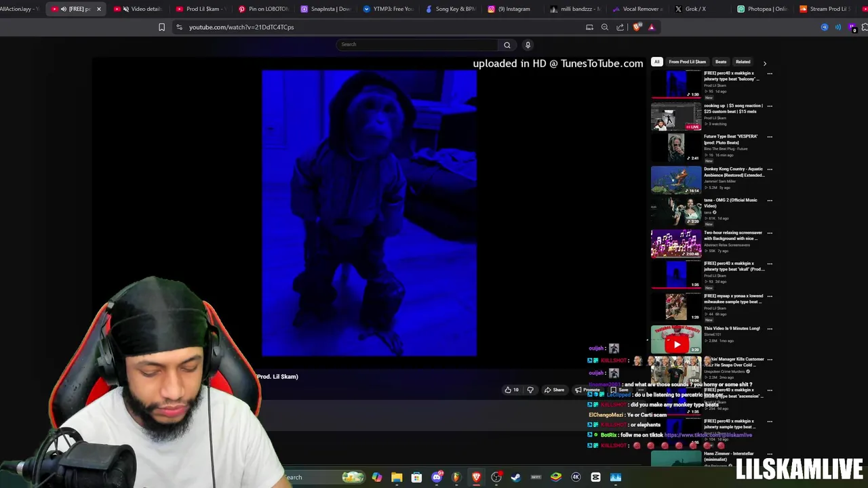Click the Share button under the video
This screenshot has width=868, height=488.
coord(554,390)
